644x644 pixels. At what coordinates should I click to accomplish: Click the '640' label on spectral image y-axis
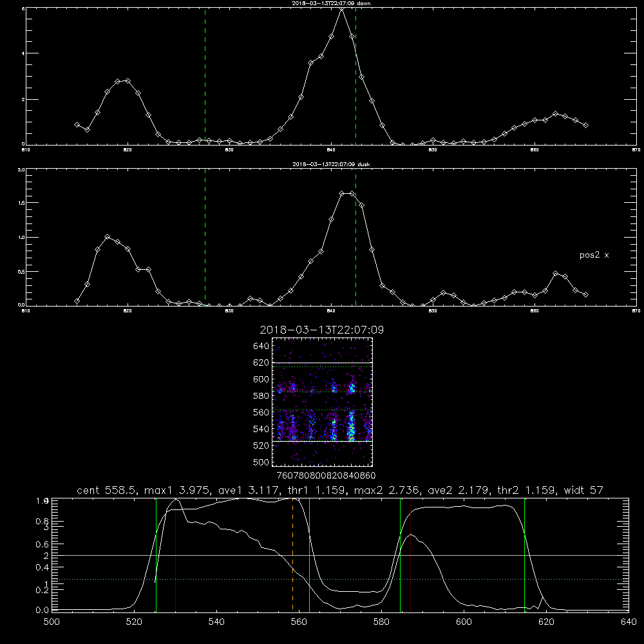coord(261,346)
